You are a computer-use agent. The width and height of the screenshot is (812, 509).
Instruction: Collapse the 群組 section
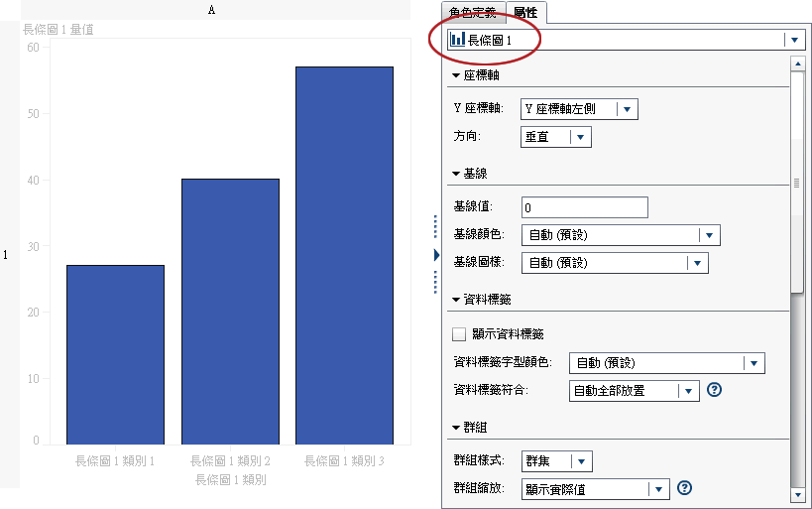click(x=456, y=428)
